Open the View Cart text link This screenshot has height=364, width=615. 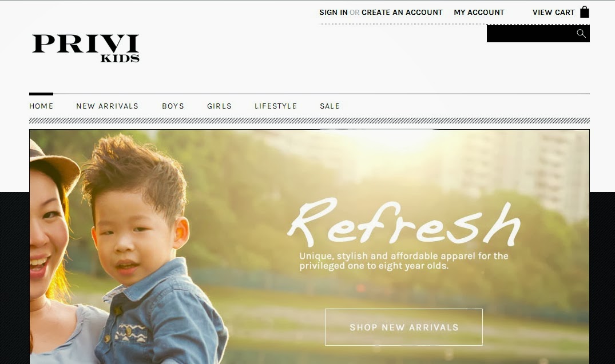[x=553, y=13]
